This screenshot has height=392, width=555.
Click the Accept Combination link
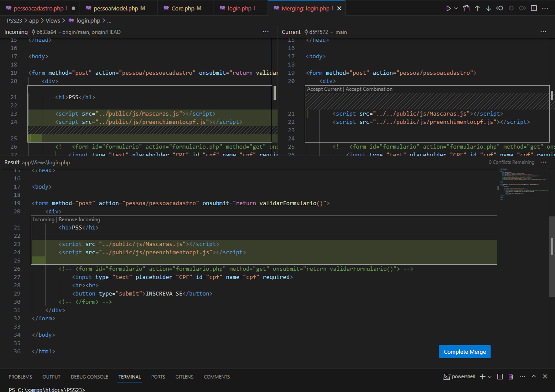coord(369,89)
